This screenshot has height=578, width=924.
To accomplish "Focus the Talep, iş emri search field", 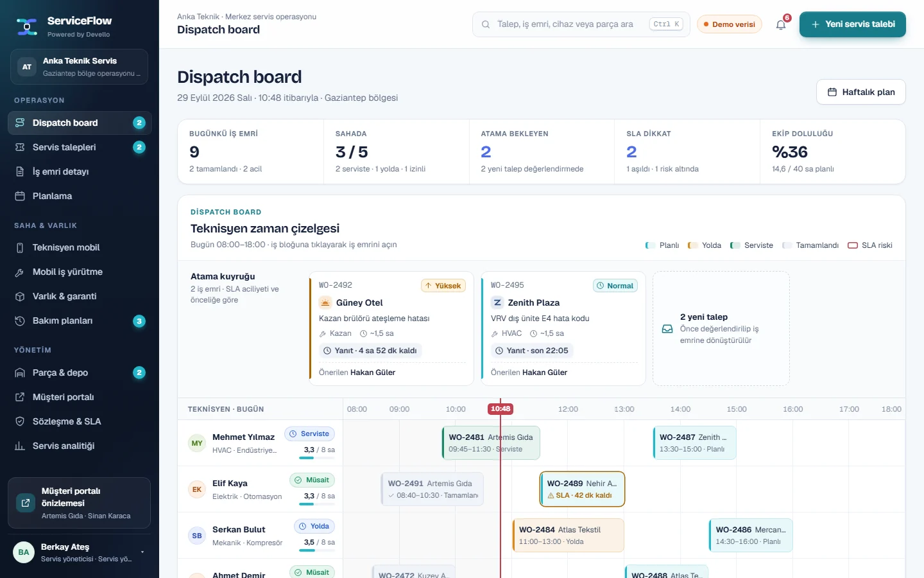I will 581,24.
